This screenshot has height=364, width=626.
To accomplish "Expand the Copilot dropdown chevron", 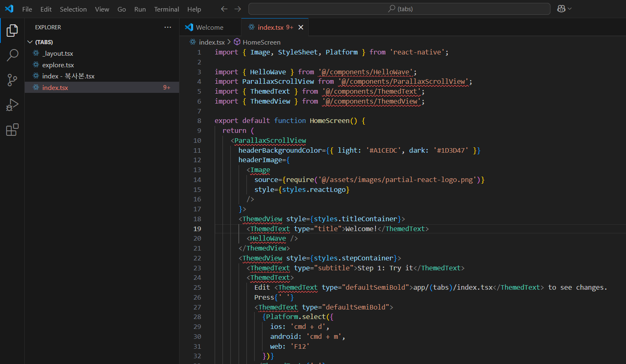I will 570,9.
